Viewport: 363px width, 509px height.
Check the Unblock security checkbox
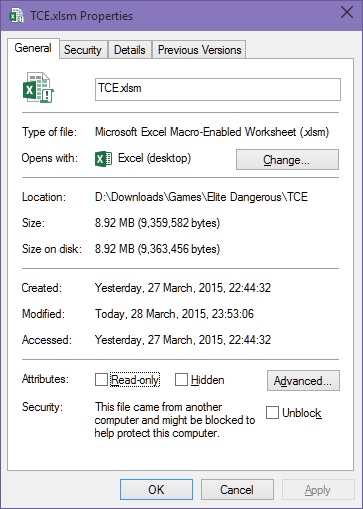(272, 412)
